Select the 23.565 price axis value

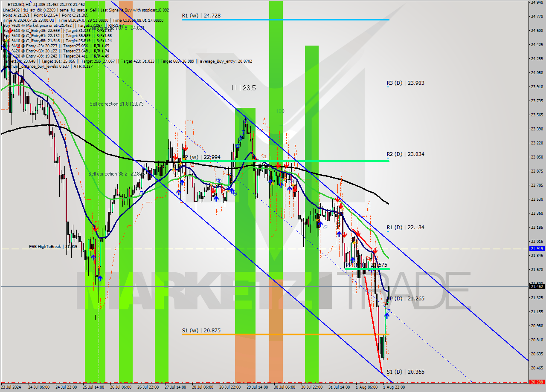pyautogui.click(x=536, y=115)
